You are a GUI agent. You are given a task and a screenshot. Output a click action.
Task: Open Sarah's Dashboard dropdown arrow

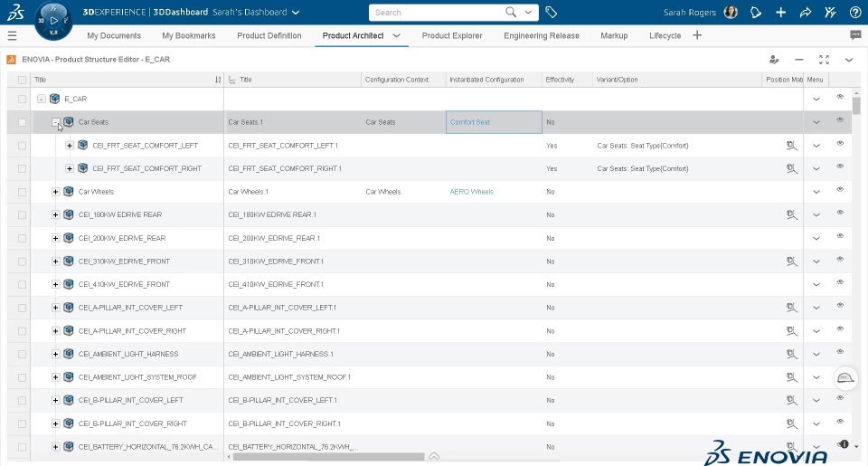296,12
